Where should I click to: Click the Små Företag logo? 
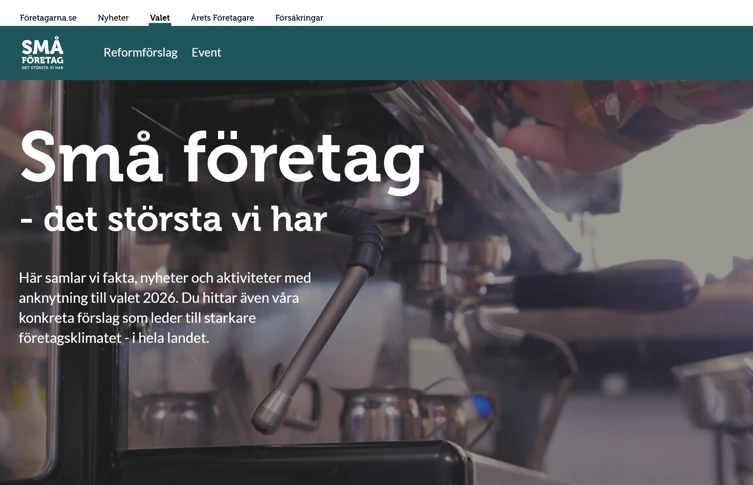(x=42, y=53)
